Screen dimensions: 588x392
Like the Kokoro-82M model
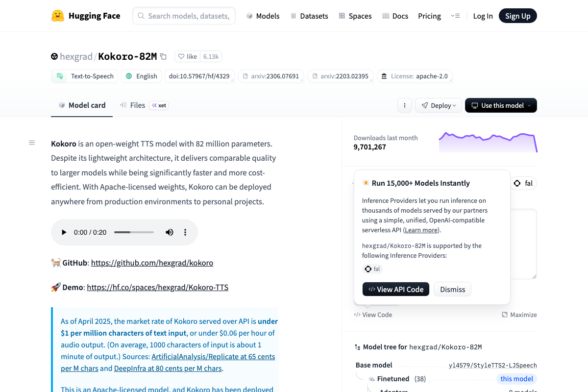point(187,57)
